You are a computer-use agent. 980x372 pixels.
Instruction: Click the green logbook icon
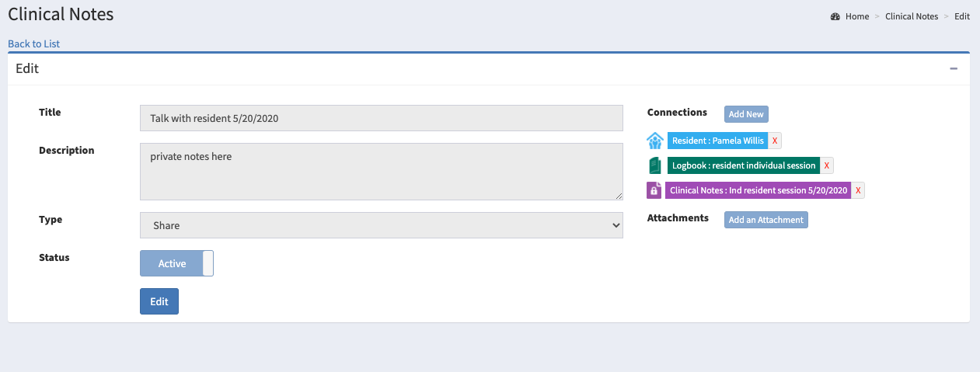coord(654,165)
